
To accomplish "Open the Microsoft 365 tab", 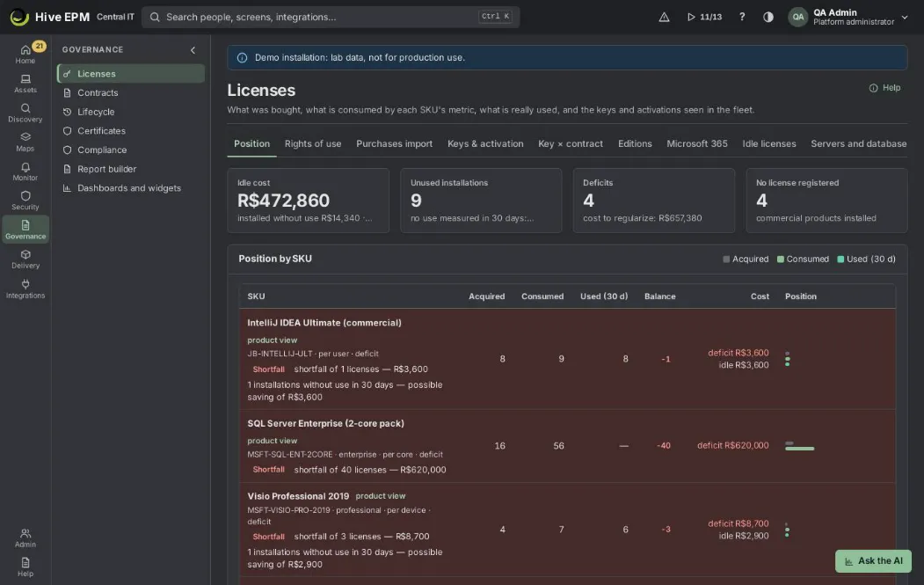I will tap(697, 144).
